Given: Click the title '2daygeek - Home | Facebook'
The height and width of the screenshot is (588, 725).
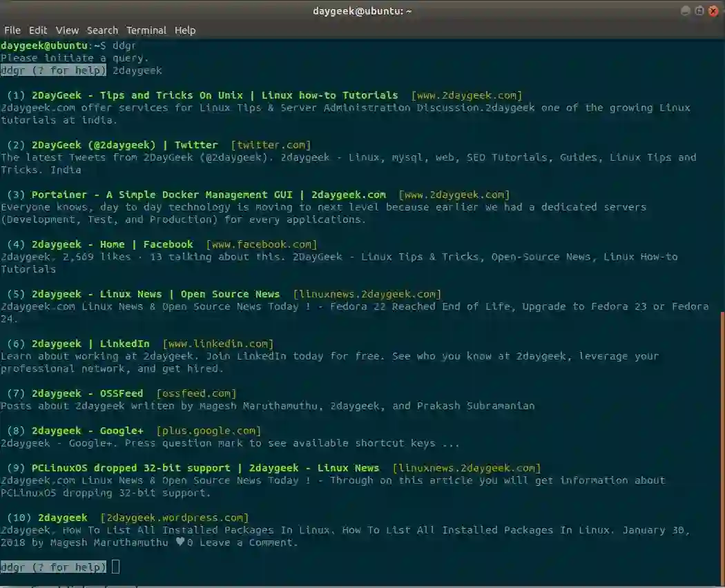Looking at the screenshot, I should (113, 244).
